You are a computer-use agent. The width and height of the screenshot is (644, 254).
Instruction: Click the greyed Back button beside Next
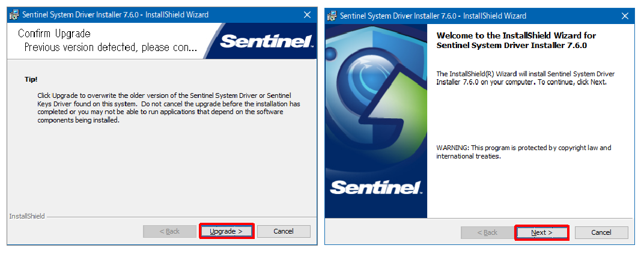click(x=488, y=232)
